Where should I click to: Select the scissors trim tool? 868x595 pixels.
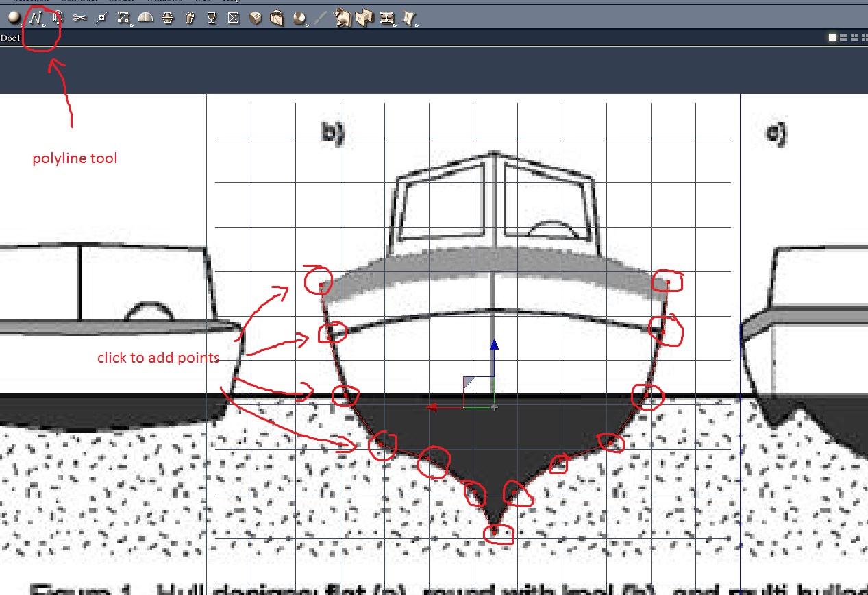pos(79,18)
